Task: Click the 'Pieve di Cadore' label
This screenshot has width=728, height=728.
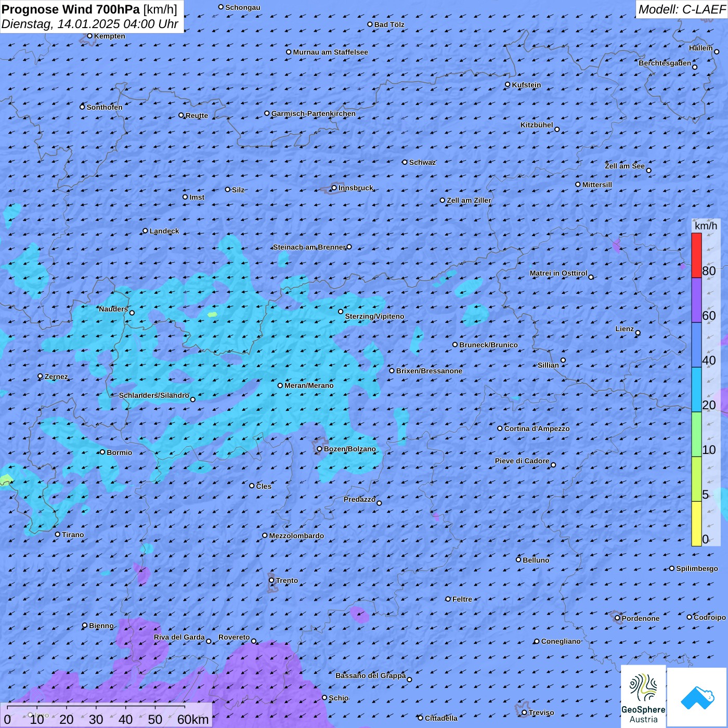Action: point(522,461)
